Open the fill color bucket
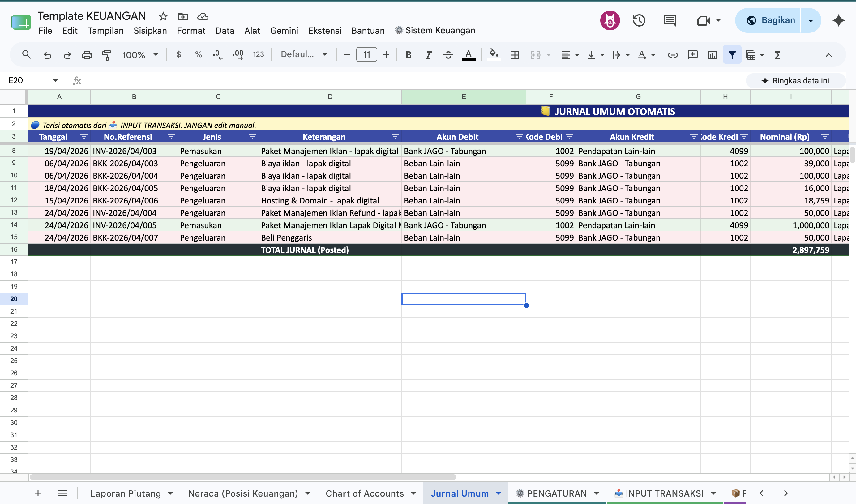Viewport: 856px width, 504px height. [x=494, y=54]
